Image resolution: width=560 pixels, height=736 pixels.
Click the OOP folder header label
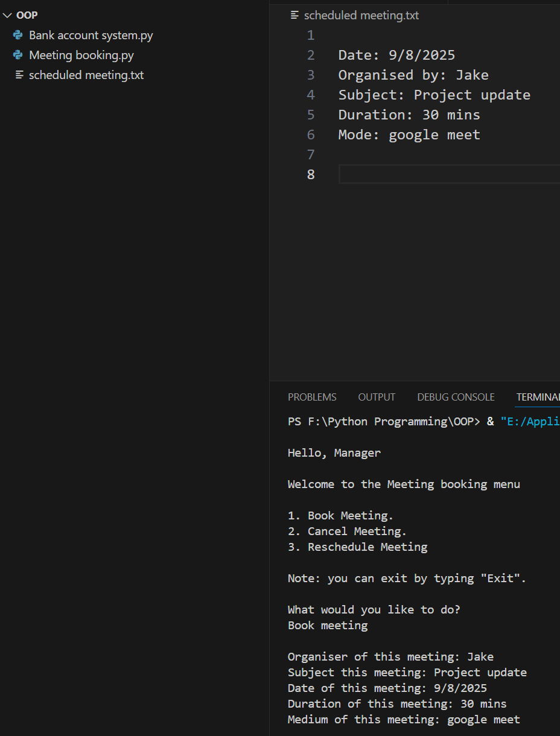(27, 15)
